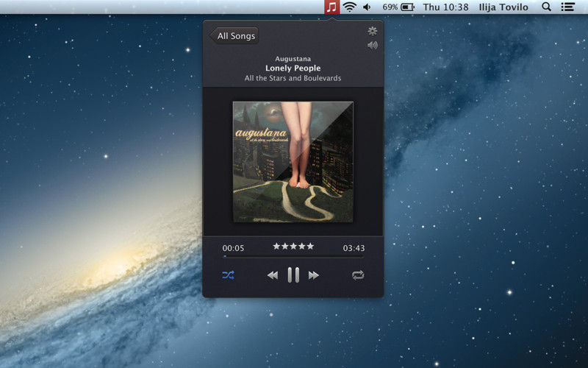Open the Spotlight search icon

[546, 7]
